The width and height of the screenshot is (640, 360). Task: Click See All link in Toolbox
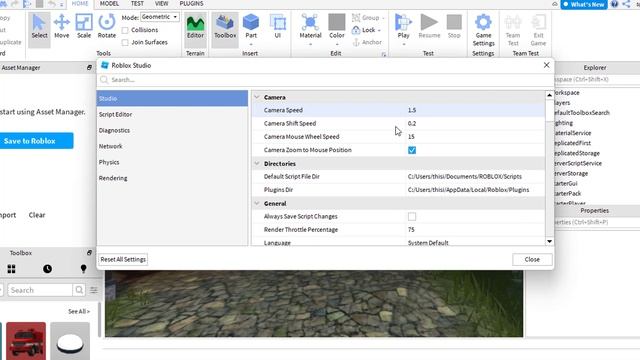pyautogui.click(x=79, y=311)
